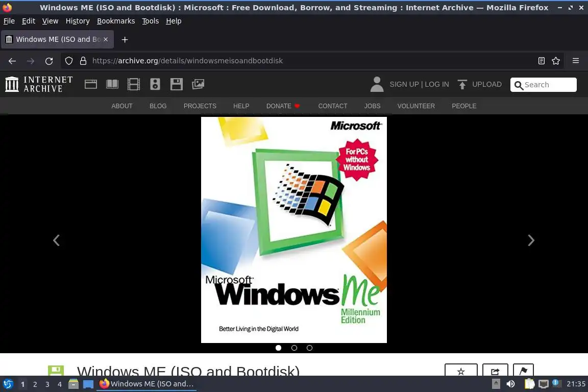The image size is (588, 392).
Task: Open the Software floppy disk icon
Action: pos(176,84)
